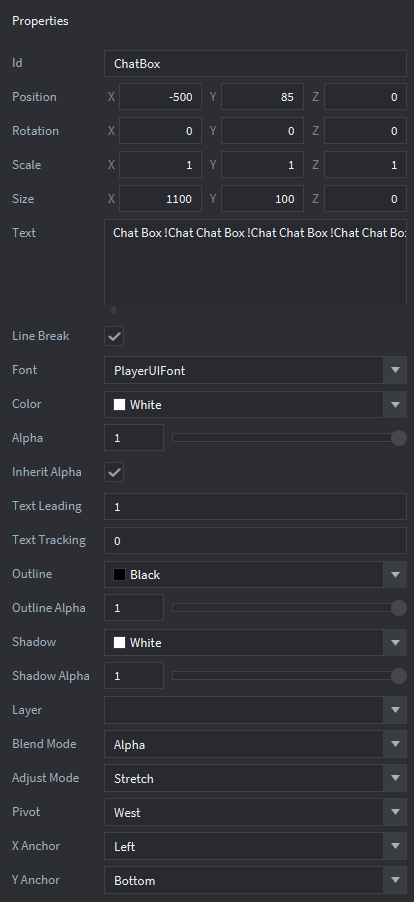Viewport: 414px width, 902px height.
Task: Click the Outline Alpha slider handle
Action: [398, 608]
